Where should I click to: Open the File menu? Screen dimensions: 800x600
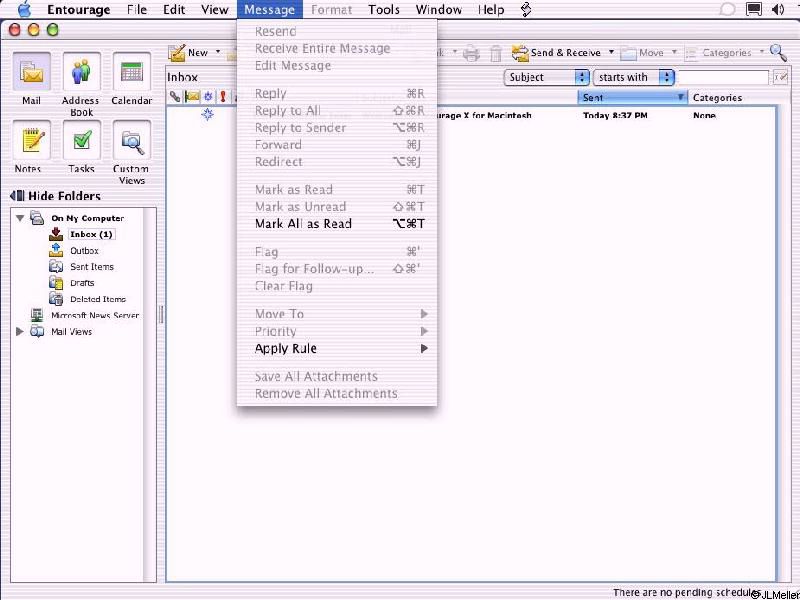click(x=137, y=9)
